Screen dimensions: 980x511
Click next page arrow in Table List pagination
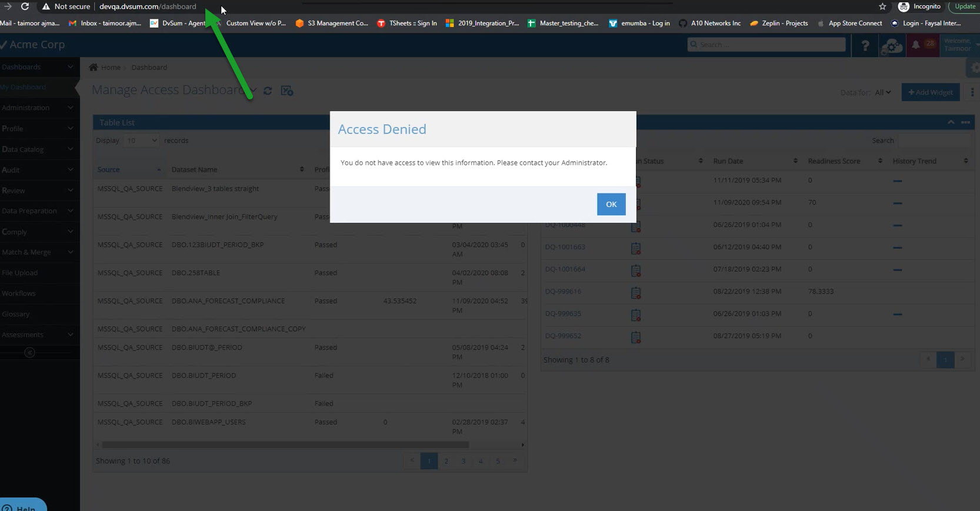pyautogui.click(x=515, y=461)
